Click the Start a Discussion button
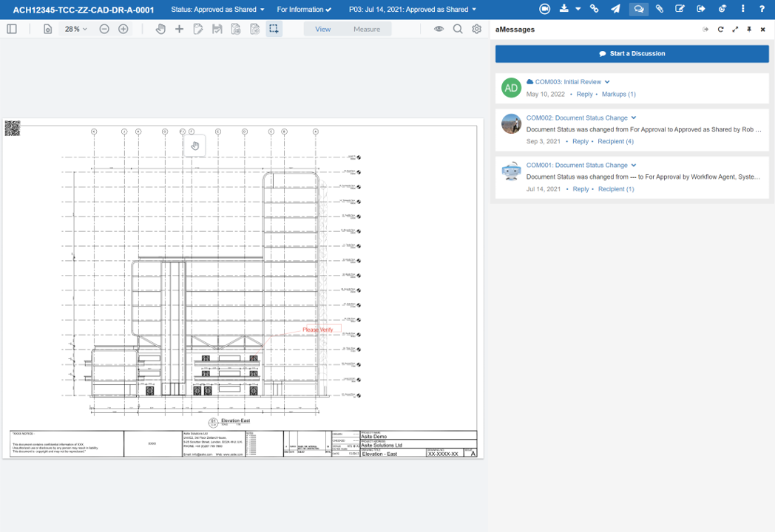Screen dimensions: 775x532 pos(632,53)
